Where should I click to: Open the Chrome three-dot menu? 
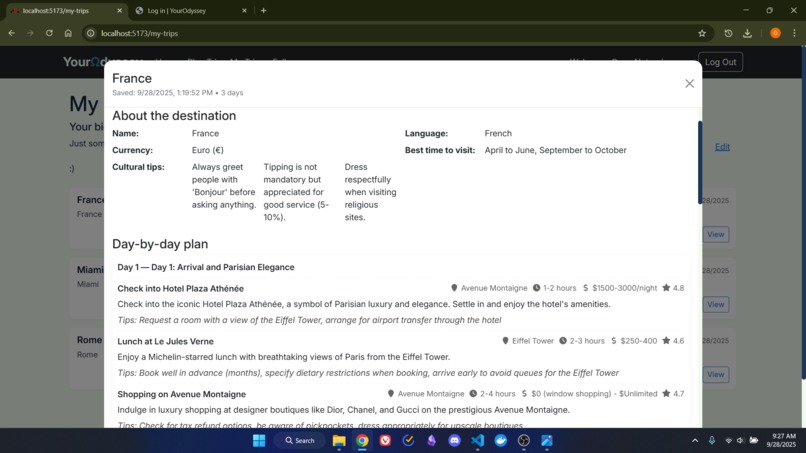coord(794,33)
